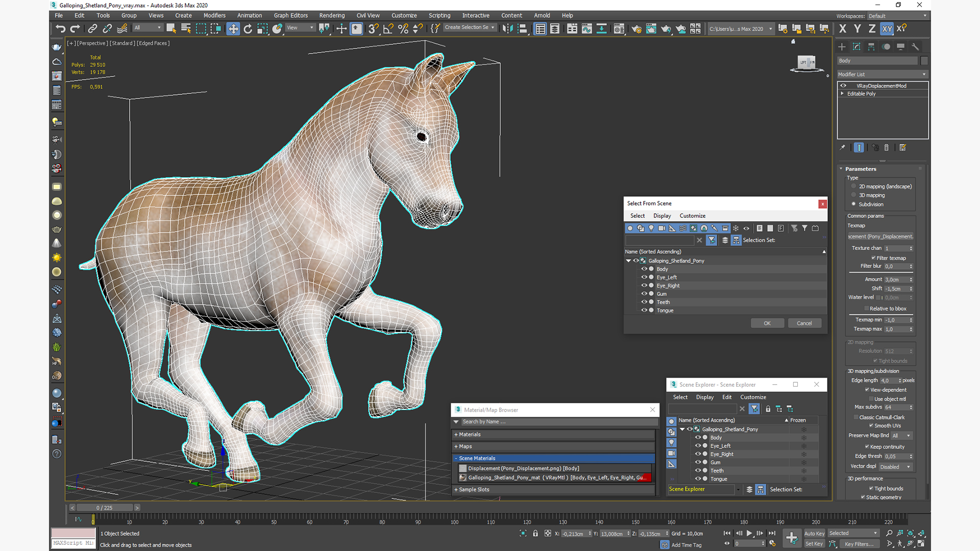Activate the Select and Link chain tool
The image size is (980, 551).
(x=92, y=29)
